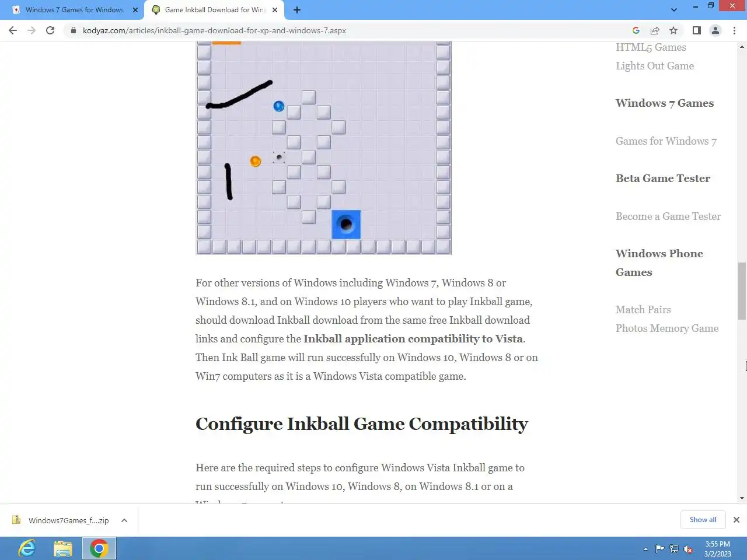This screenshot has height=560, width=747.
Task: Click the Chrome taskbar icon
Action: (99, 548)
